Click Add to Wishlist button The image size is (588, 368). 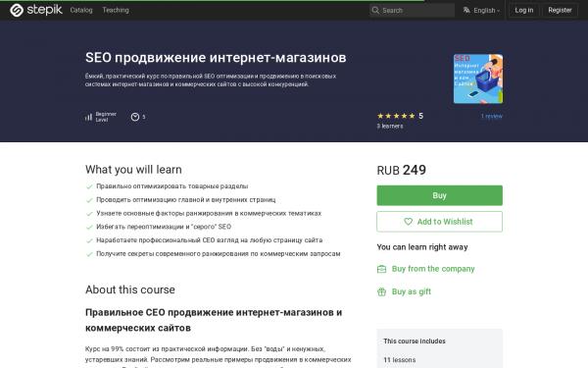pos(439,222)
